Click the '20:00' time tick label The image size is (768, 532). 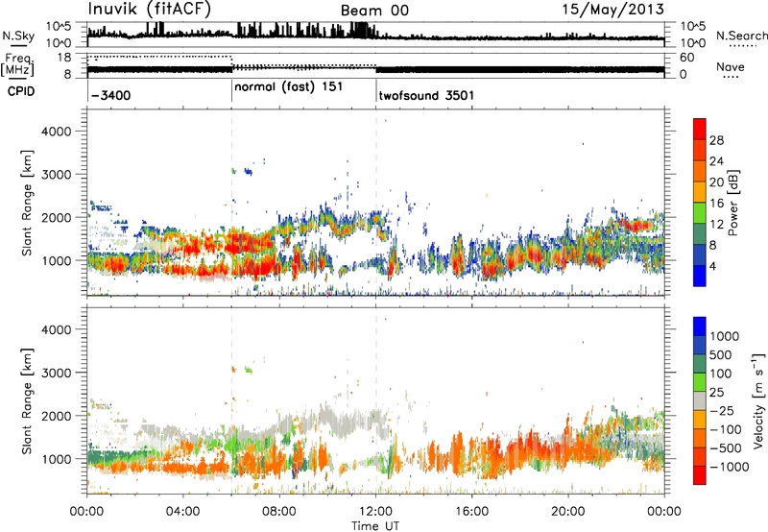(x=568, y=512)
